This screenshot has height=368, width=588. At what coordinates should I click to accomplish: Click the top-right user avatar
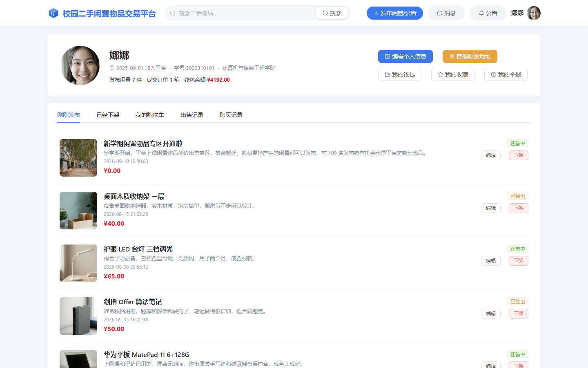pos(534,13)
